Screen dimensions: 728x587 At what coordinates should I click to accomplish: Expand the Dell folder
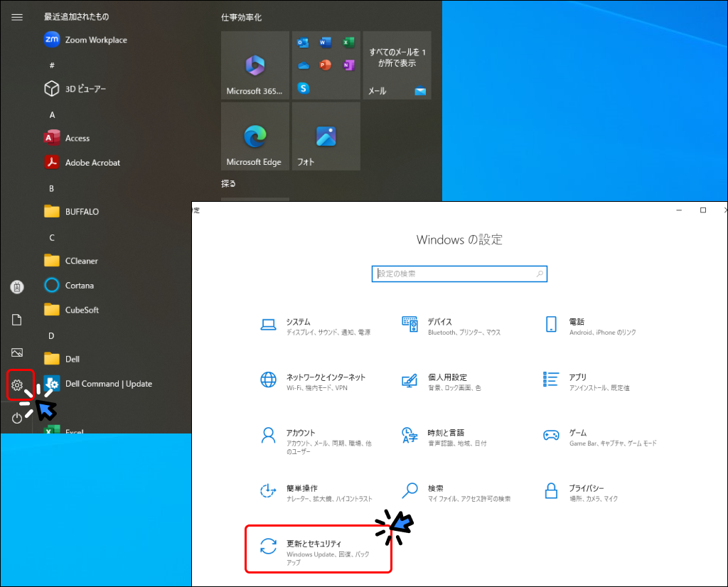point(62,359)
